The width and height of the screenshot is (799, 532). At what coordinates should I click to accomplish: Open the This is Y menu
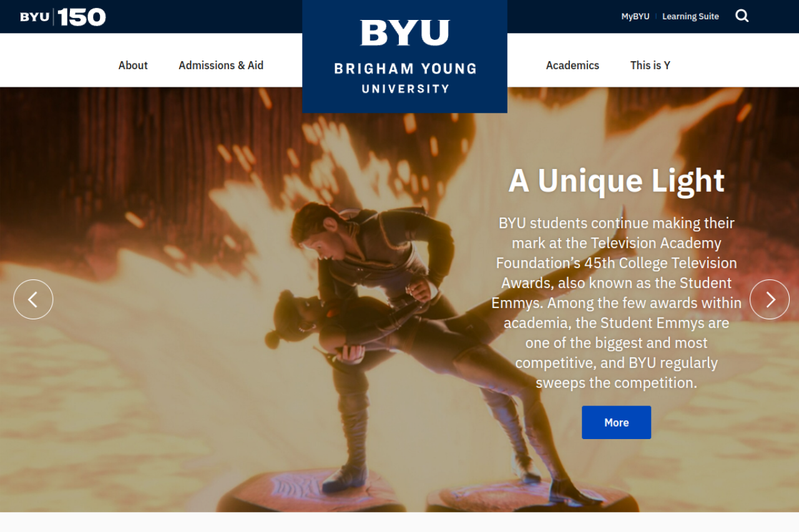[x=650, y=65]
